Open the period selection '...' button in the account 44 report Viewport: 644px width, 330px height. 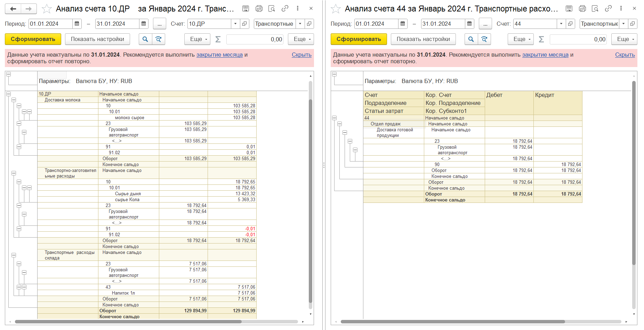pos(485,24)
